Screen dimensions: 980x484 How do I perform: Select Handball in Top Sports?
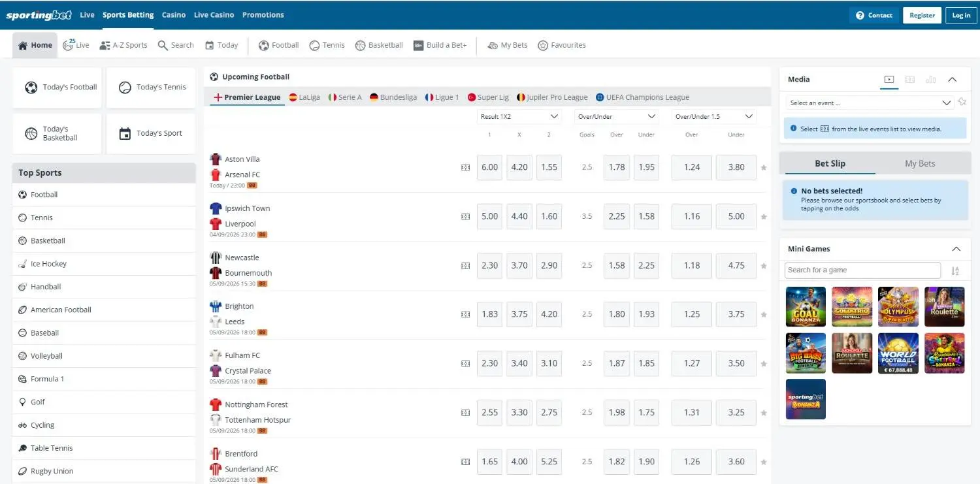104,287
